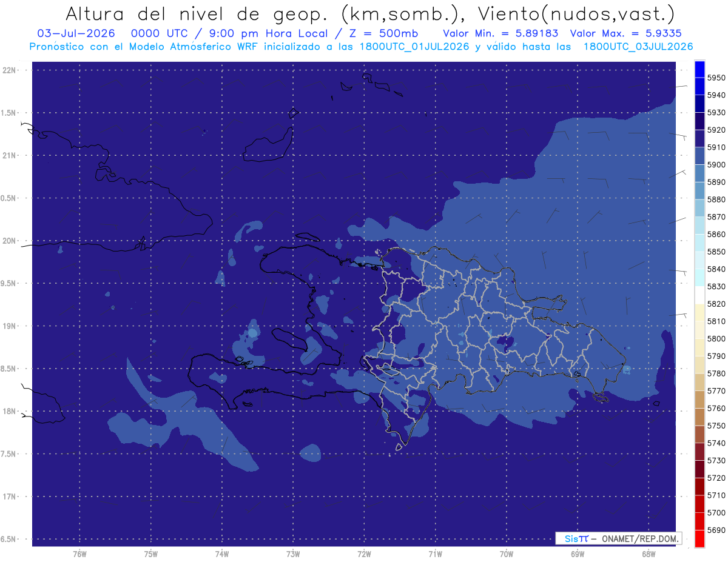This screenshot has width=728, height=562.
Task: Click 'Valor Min. = 5.89183' value
Action: (500, 33)
